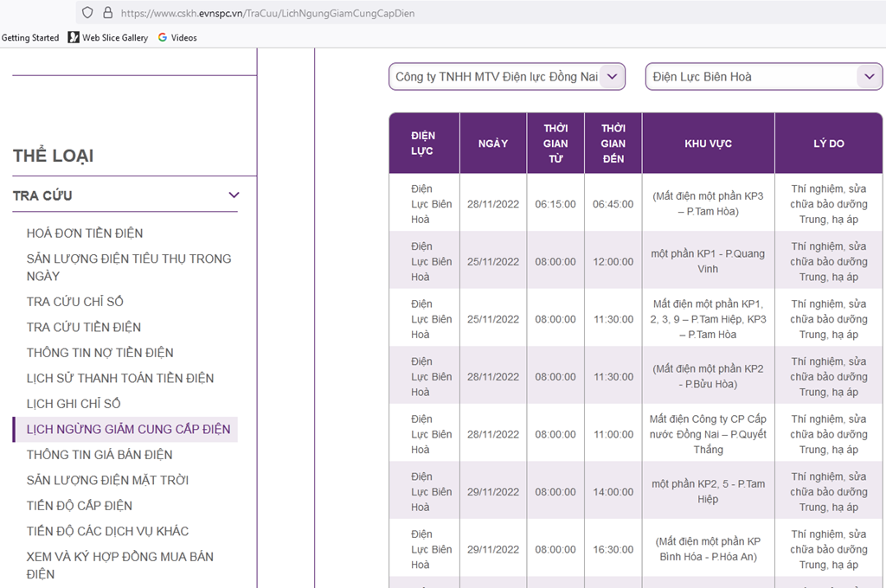
Task: Click the NGÀY column header
Action: coord(493,144)
